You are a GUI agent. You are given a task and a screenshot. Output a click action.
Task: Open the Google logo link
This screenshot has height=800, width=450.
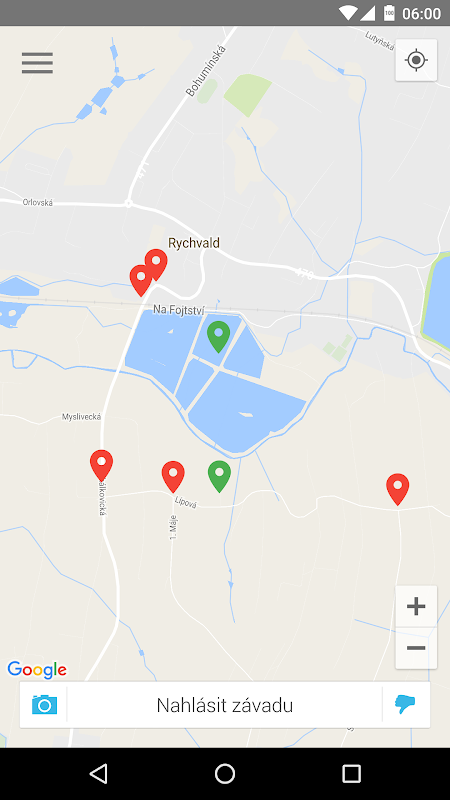pos(37,670)
